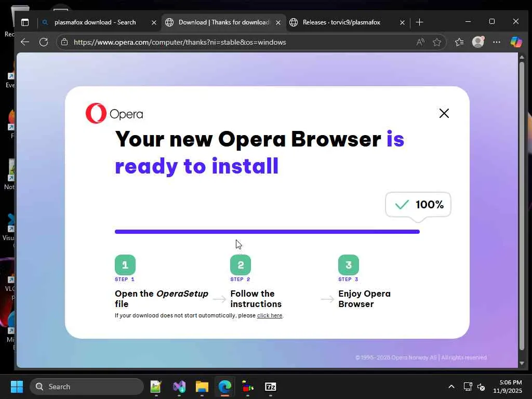The height and width of the screenshot is (399, 532).
Task: Open network status tray icon
Action: click(468, 387)
